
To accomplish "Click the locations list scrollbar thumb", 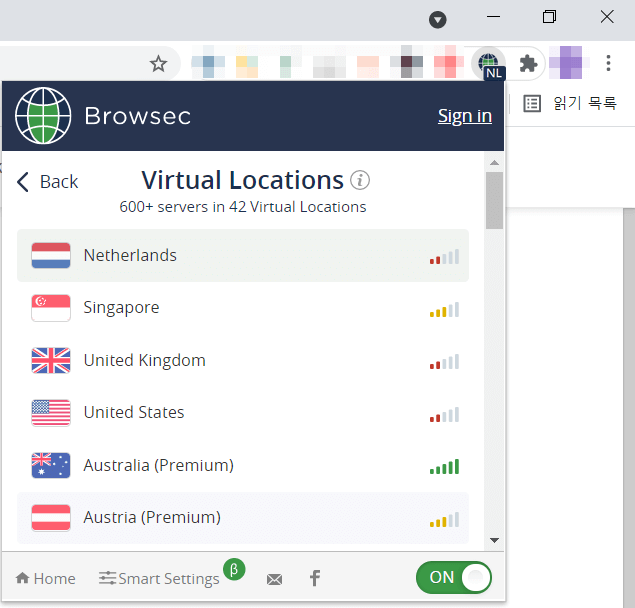I will 494,201.
